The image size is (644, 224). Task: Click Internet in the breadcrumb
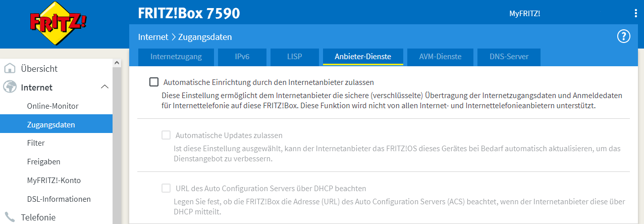click(153, 37)
